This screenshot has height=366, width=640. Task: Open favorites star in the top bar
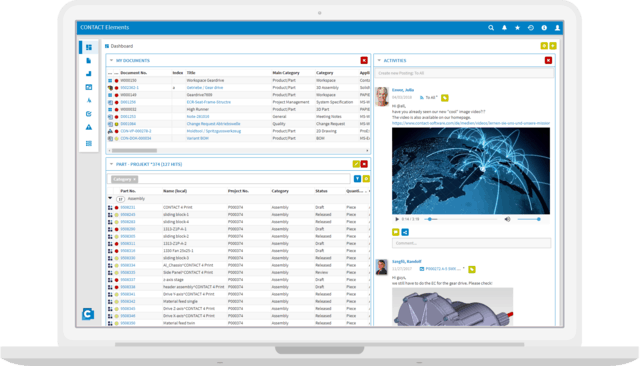(518, 28)
